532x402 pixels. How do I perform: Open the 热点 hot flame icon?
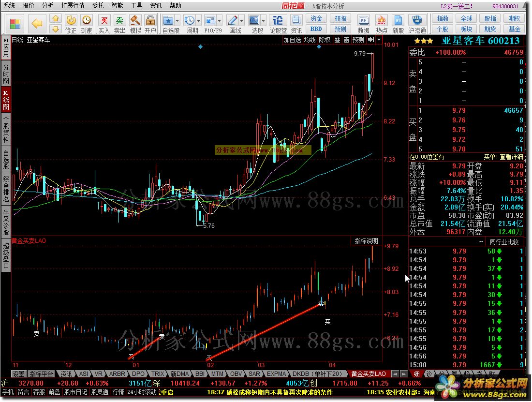[382, 20]
